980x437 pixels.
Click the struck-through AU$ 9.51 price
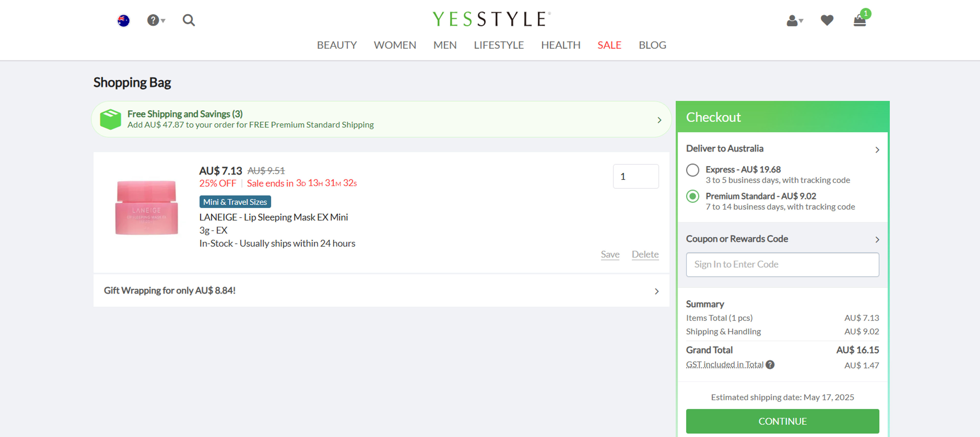coord(266,171)
